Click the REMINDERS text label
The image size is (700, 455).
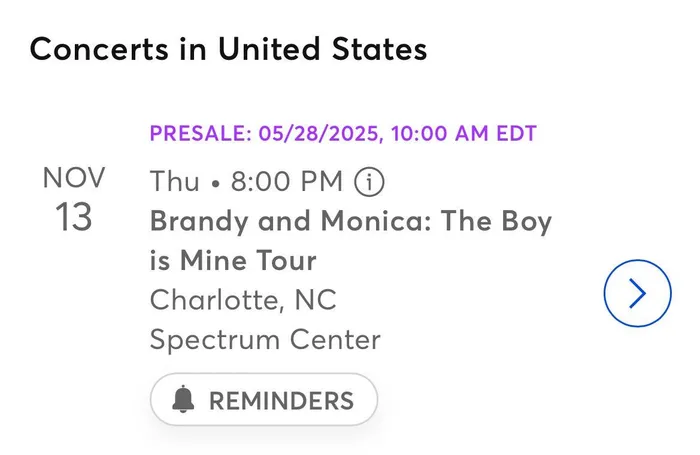(282, 401)
